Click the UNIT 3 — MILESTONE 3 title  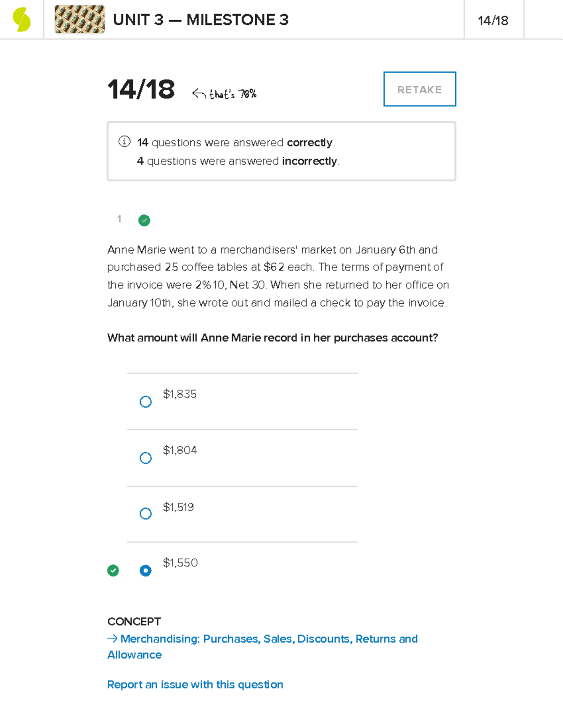click(201, 20)
